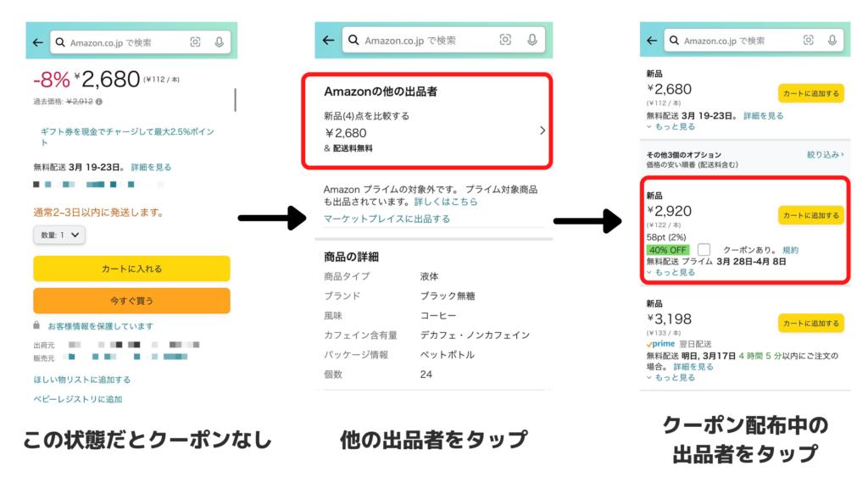Expand もっと見る under the ¥3,198 offer
This screenshot has height=488, width=868.
(x=671, y=377)
